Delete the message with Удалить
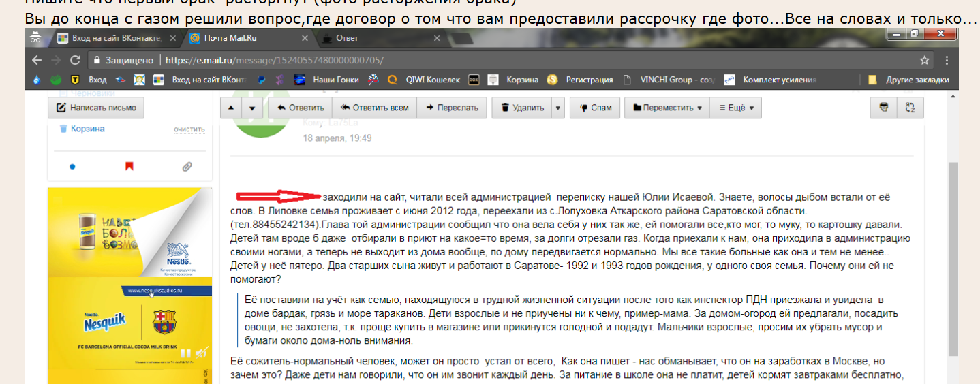980x384 pixels. coord(522,108)
